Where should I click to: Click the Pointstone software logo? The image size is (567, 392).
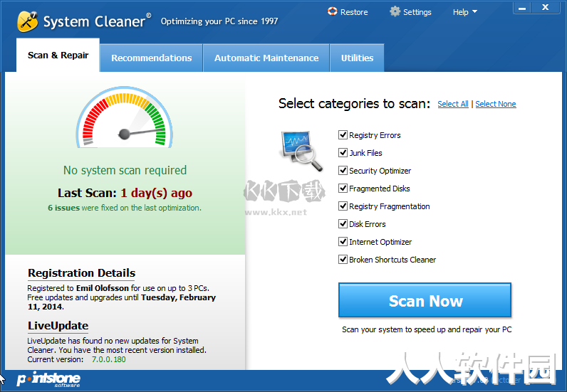(48, 379)
